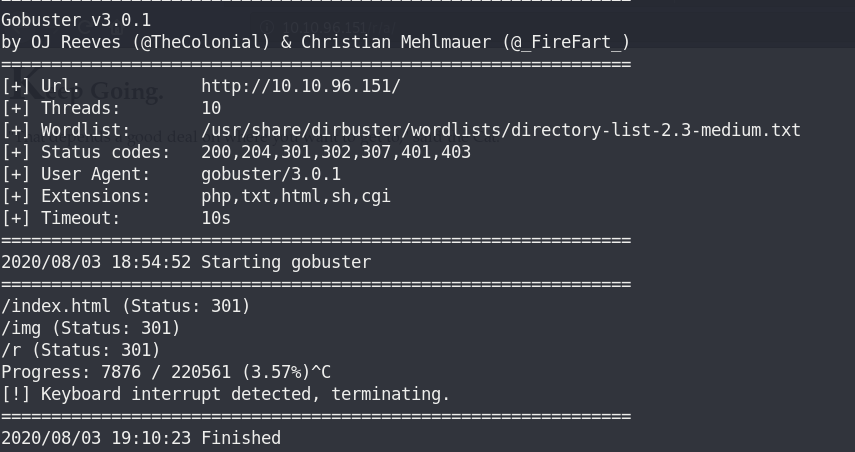This screenshot has height=452, width=855.
Task: Select the /img (Status: 301) result
Action: tap(91, 328)
